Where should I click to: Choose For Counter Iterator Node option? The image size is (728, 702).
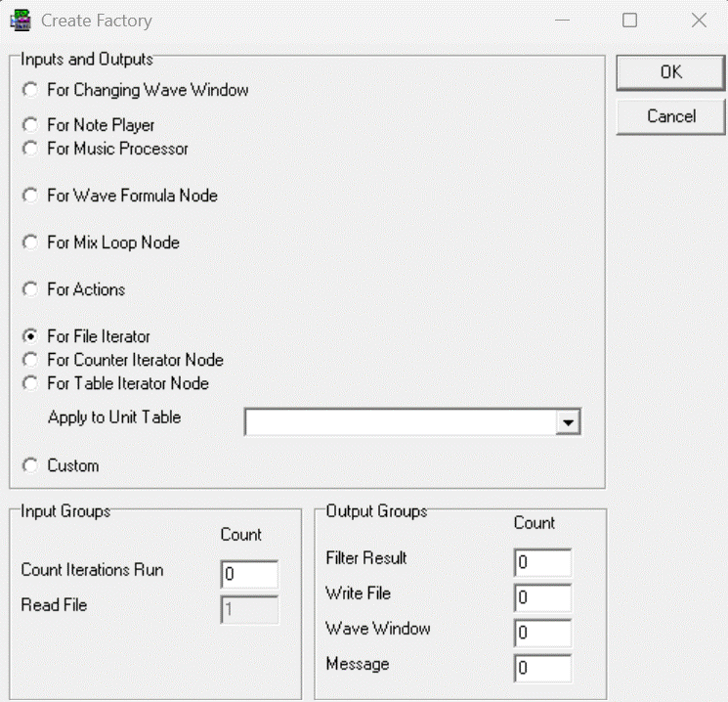click(x=30, y=360)
